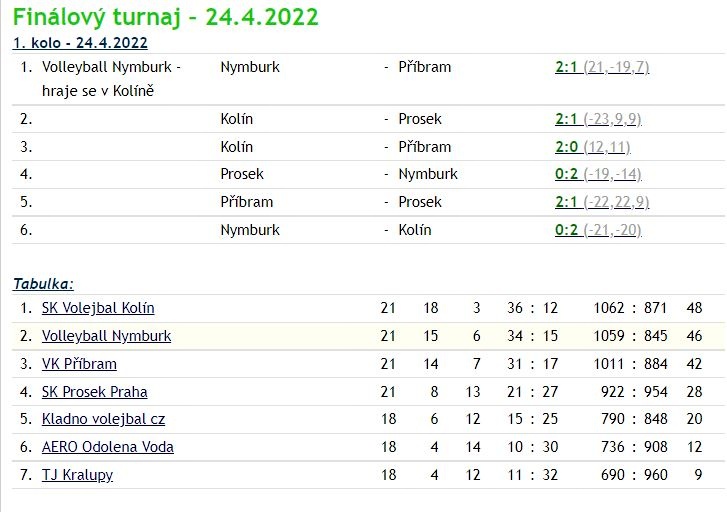Viewport: 727px width, 512px height.
Task: Open the Příbram vs Prosek 2:1 result
Action: pyautogui.click(x=566, y=202)
